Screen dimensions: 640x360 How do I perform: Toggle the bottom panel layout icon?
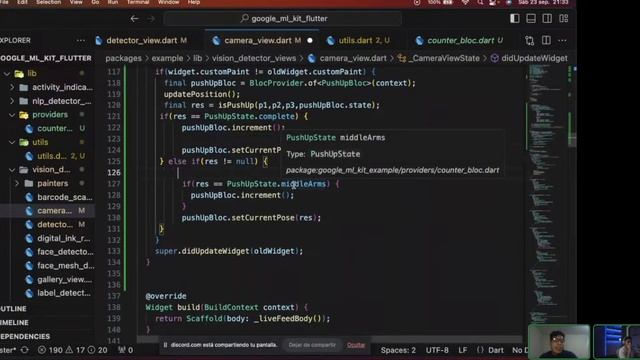tap(531, 19)
